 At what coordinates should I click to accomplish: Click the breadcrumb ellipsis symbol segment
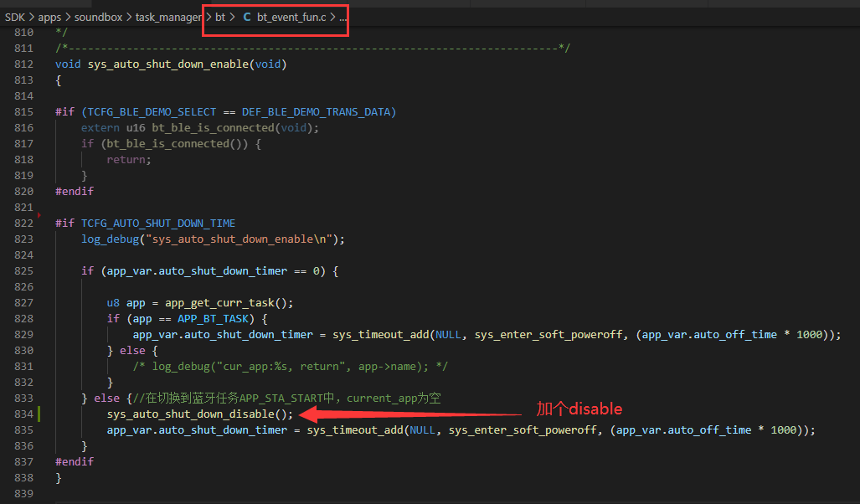click(342, 17)
